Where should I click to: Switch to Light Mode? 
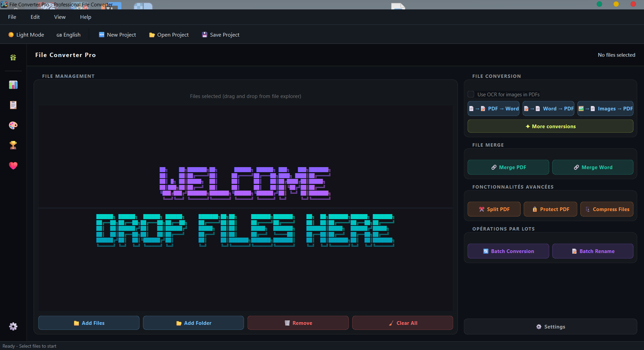tap(26, 35)
